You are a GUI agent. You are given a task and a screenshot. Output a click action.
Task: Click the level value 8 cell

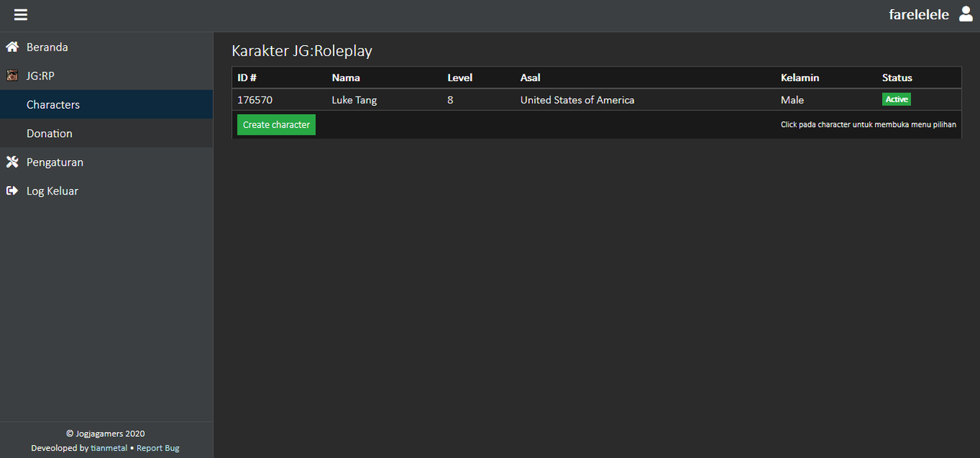click(450, 100)
